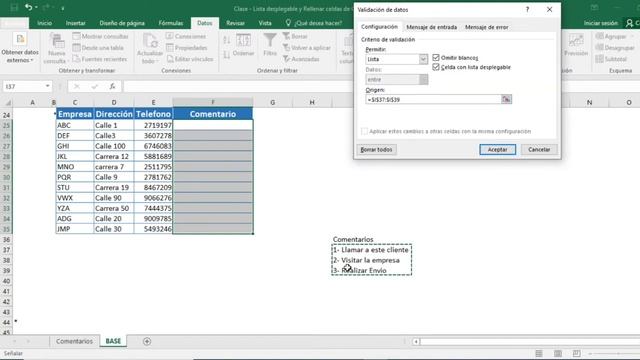The height and width of the screenshot is (360, 640).
Task: Toggle Celda con lista desplegable checkbox
Action: pyautogui.click(x=436, y=67)
